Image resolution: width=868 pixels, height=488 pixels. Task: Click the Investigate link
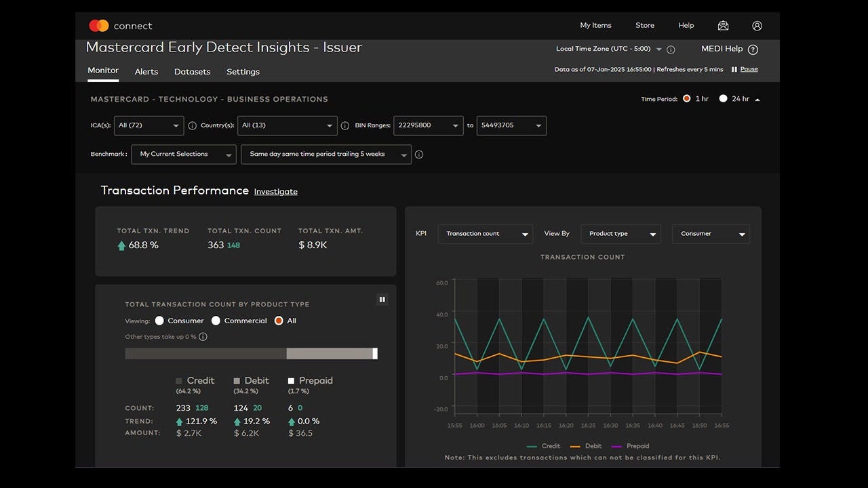tap(275, 192)
